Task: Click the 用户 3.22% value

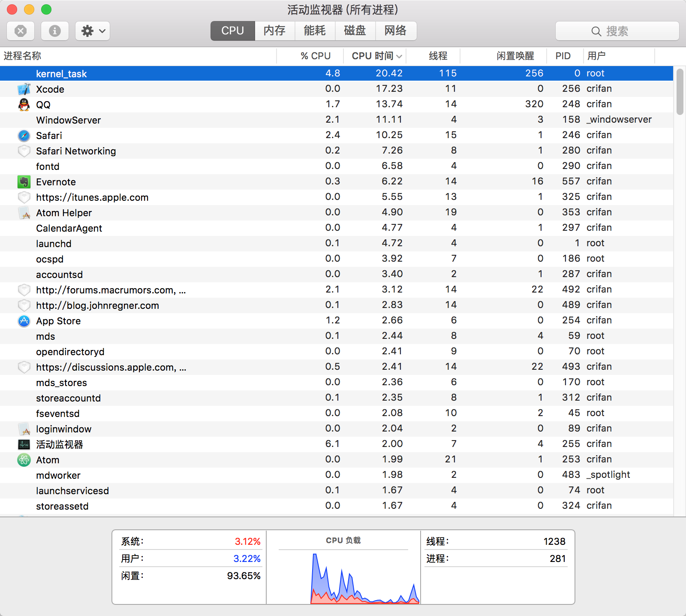Action: point(247,559)
